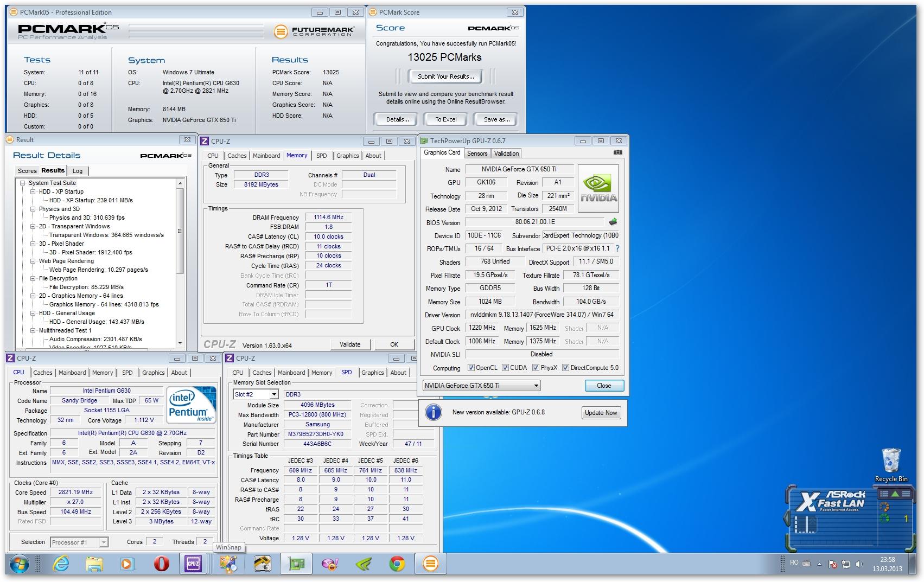
Task: Collapse the HDD - XP Startup node
Action: click(33, 191)
